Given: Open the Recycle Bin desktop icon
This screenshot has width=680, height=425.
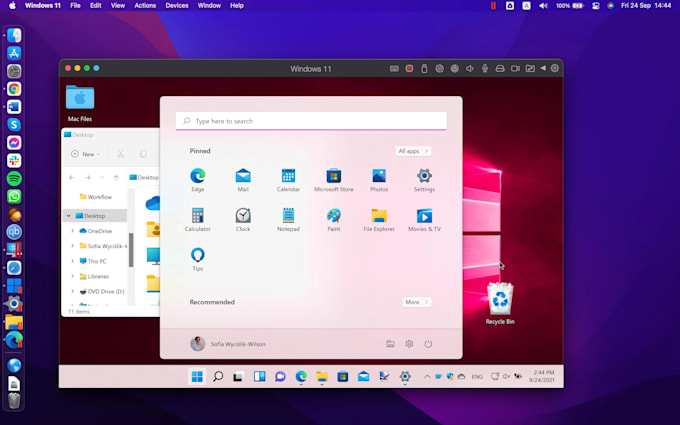Looking at the screenshot, I should [x=500, y=303].
